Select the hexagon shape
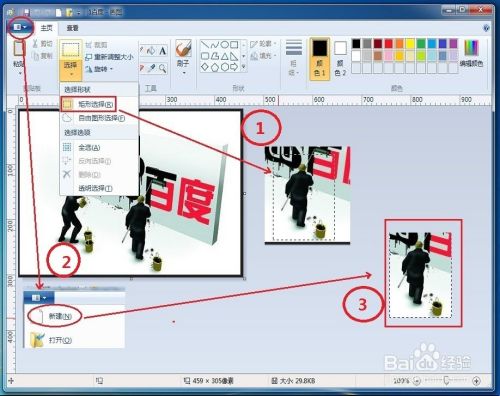 [x=225, y=67]
